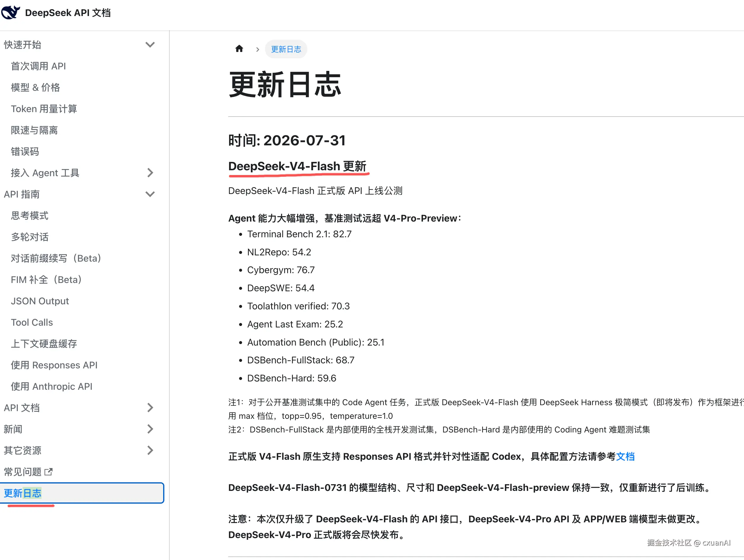
Task: Select API 指南 sidebar category
Action: pos(22,194)
